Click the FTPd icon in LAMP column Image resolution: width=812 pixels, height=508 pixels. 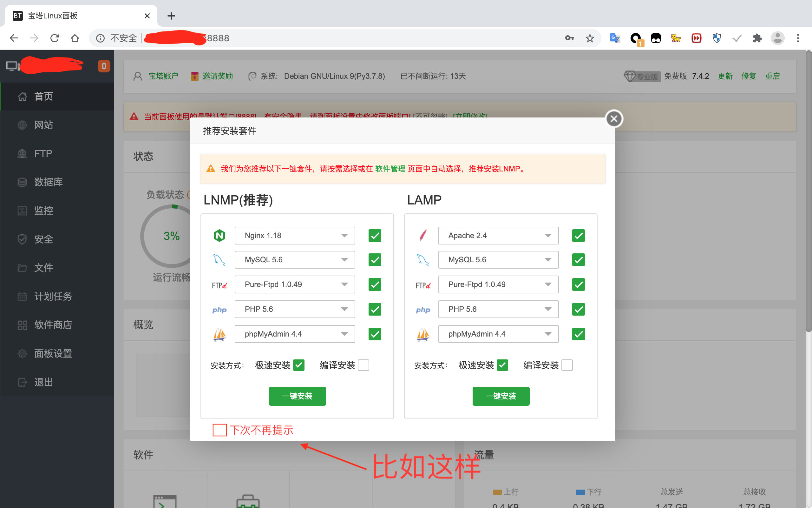[x=423, y=285]
